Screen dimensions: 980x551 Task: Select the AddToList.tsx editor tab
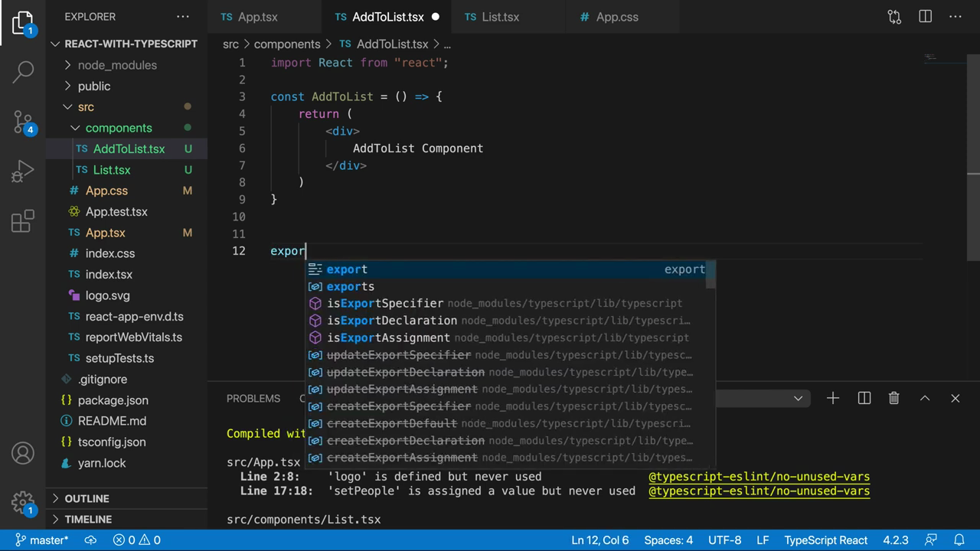(388, 17)
